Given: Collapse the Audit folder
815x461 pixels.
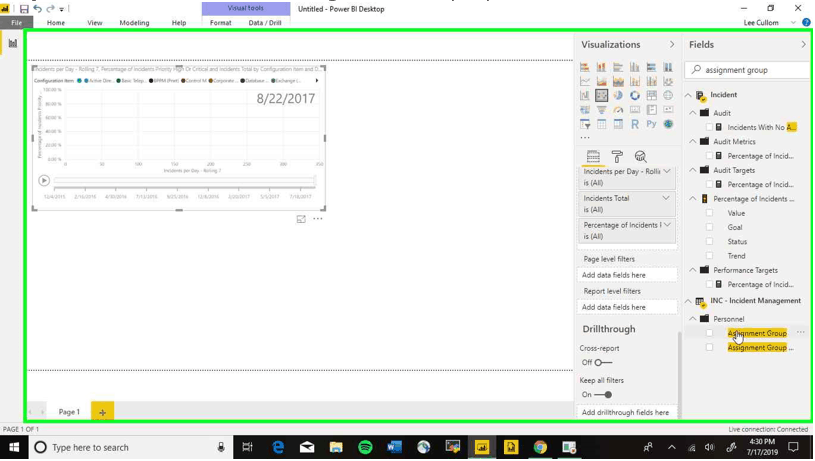Looking at the screenshot, I should 693,113.
